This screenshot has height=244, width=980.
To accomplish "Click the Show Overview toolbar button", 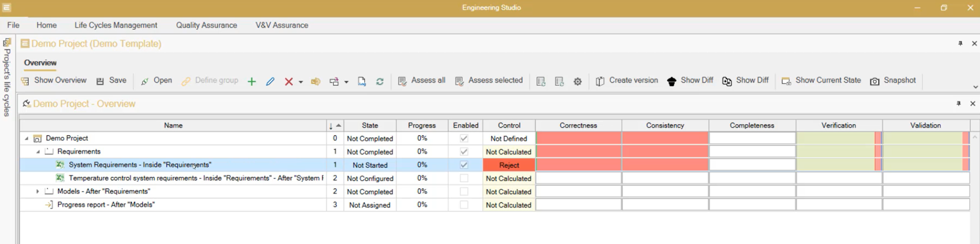I will click(x=54, y=81).
